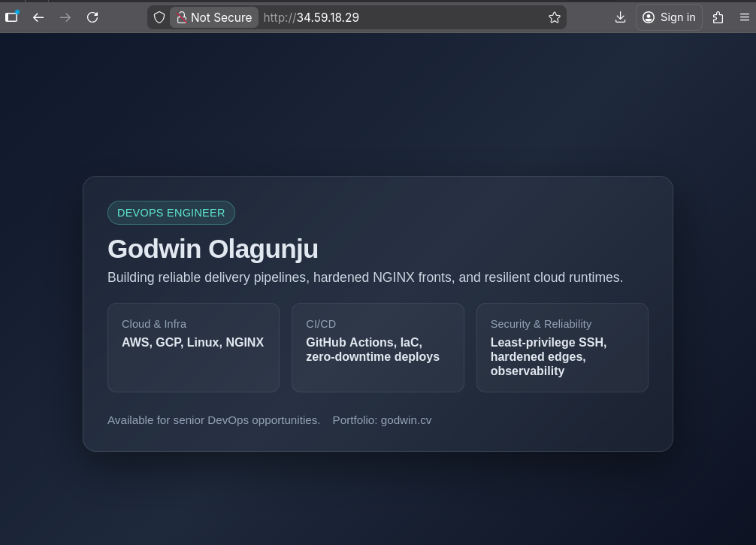The image size is (756, 545).
Task: Click Available for senior DevOps opportunities
Action: tap(213, 420)
